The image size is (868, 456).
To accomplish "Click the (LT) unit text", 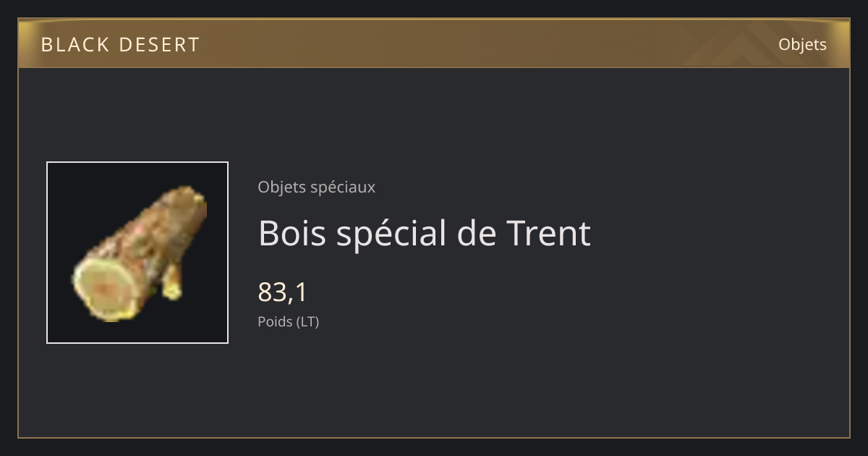I will pyautogui.click(x=307, y=321).
